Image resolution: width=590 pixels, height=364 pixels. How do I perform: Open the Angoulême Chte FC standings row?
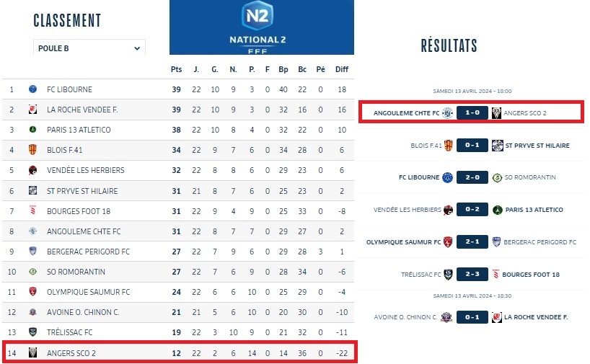pyautogui.click(x=84, y=231)
